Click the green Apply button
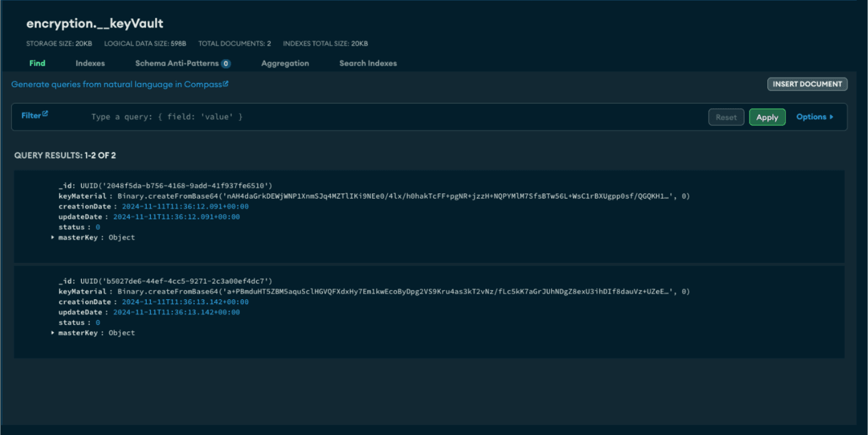The width and height of the screenshot is (868, 435). click(x=767, y=117)
